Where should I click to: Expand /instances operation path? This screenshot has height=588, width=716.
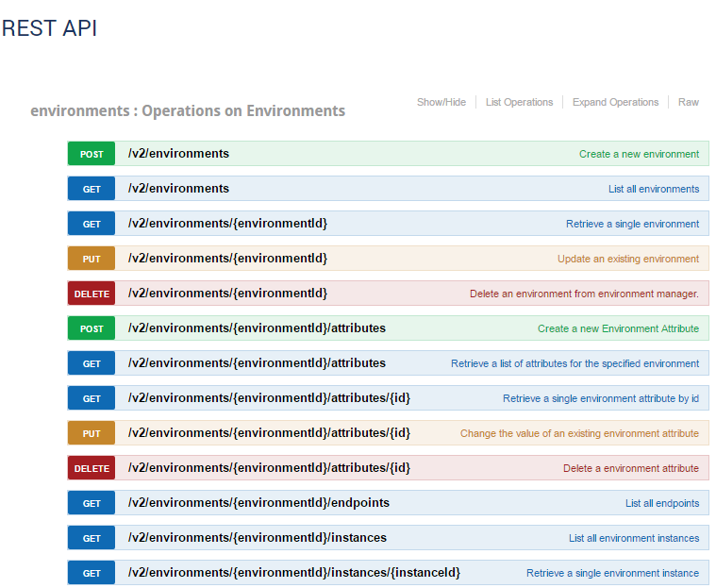258,537
